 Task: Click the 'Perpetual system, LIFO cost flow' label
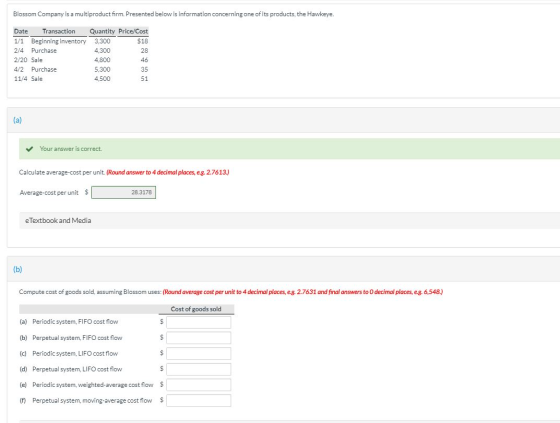77,369
